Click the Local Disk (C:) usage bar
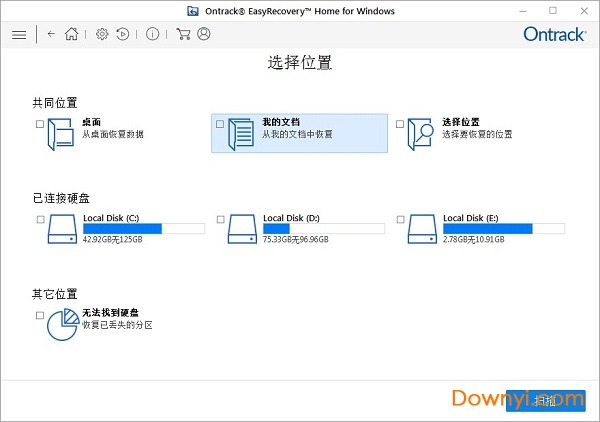The image size is (600, 422). tap(144, 229)
